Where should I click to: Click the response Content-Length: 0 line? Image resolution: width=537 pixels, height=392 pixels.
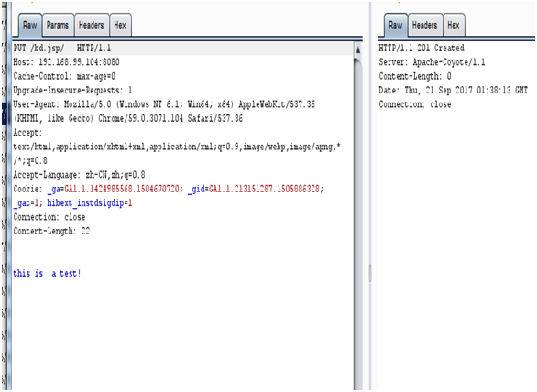tap(415, 76)
